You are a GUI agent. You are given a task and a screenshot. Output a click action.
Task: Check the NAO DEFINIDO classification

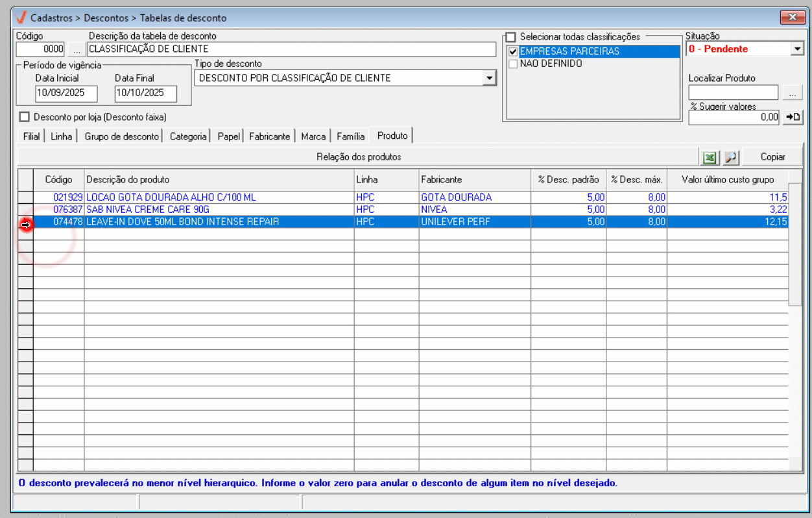tap(513, 64)
